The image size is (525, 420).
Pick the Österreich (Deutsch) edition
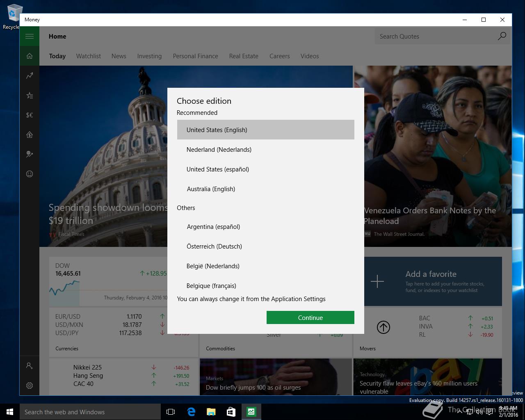pos(266,246)
